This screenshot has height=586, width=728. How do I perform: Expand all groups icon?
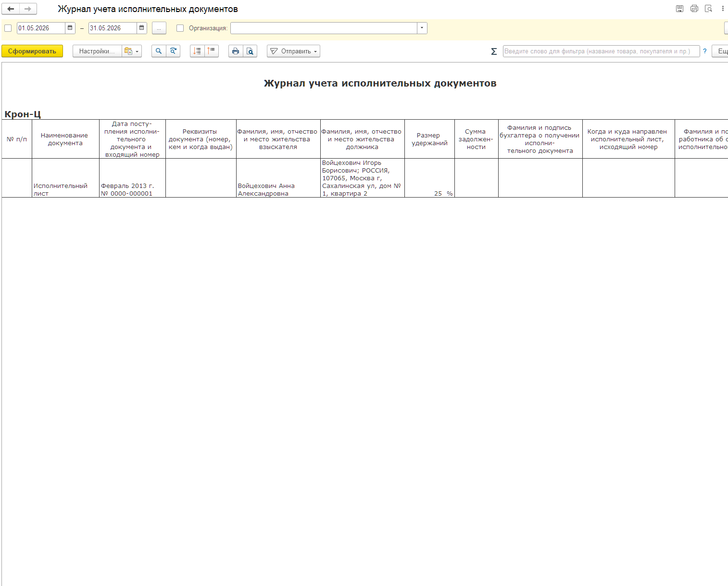(197, 51)
